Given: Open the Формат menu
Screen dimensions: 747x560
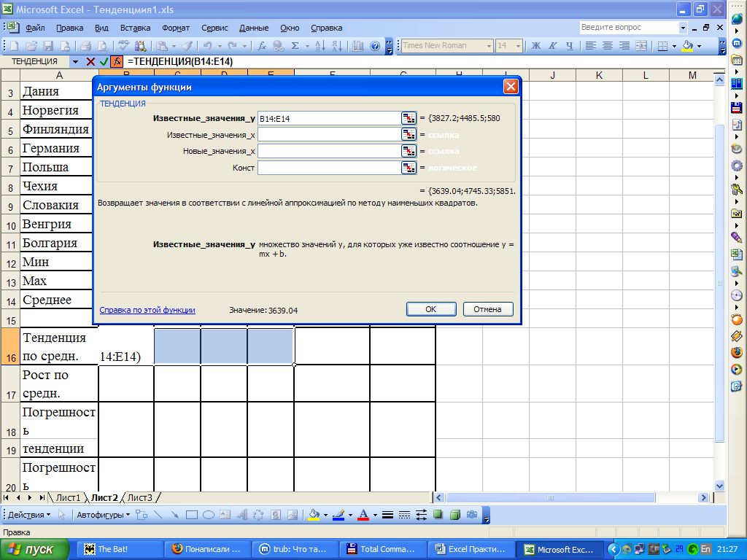Looking at the screenshot, I should click(176, 28).
